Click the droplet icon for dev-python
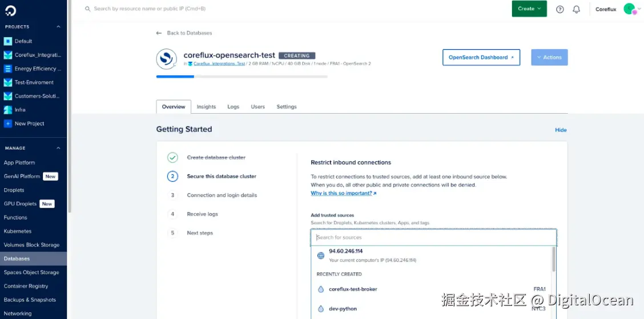 [x=321, y=309]
